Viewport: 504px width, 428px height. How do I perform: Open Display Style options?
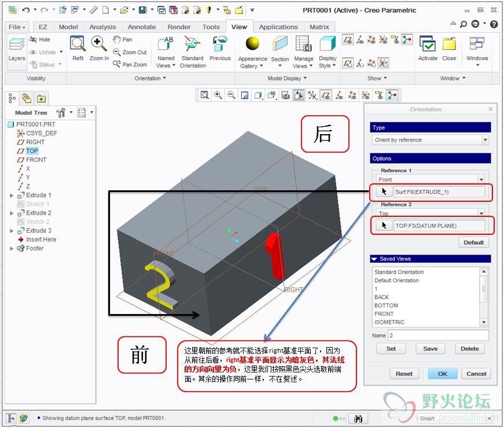coord(328,53)
